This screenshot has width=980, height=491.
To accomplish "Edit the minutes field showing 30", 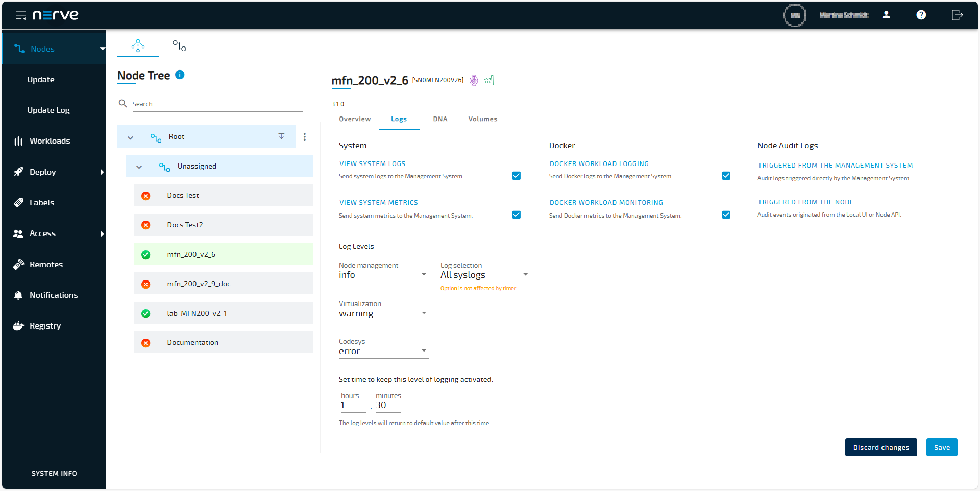I will [387, 405].
